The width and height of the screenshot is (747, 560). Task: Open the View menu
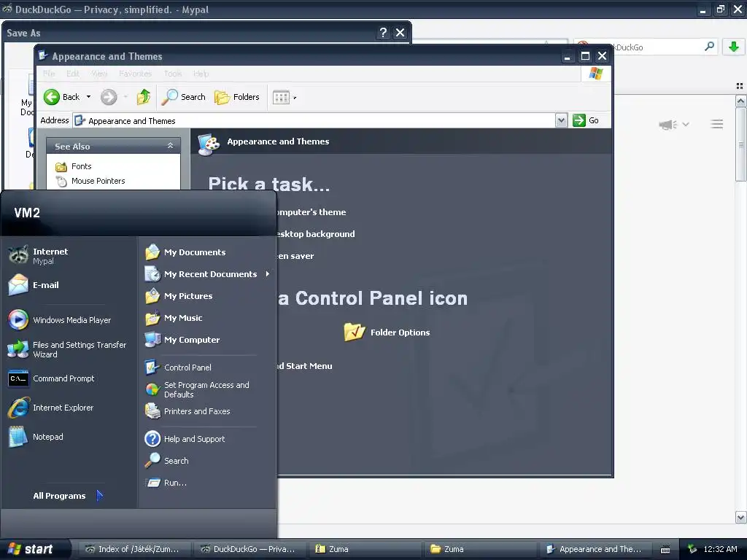99,74
